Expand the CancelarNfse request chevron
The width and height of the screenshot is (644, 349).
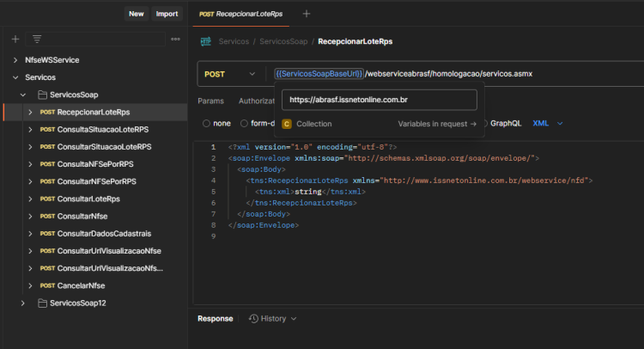30,285
